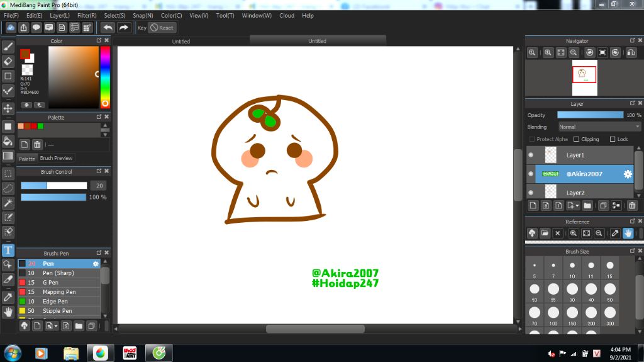
Task: Open the Layer menu
Action: [x=60, y=15]
